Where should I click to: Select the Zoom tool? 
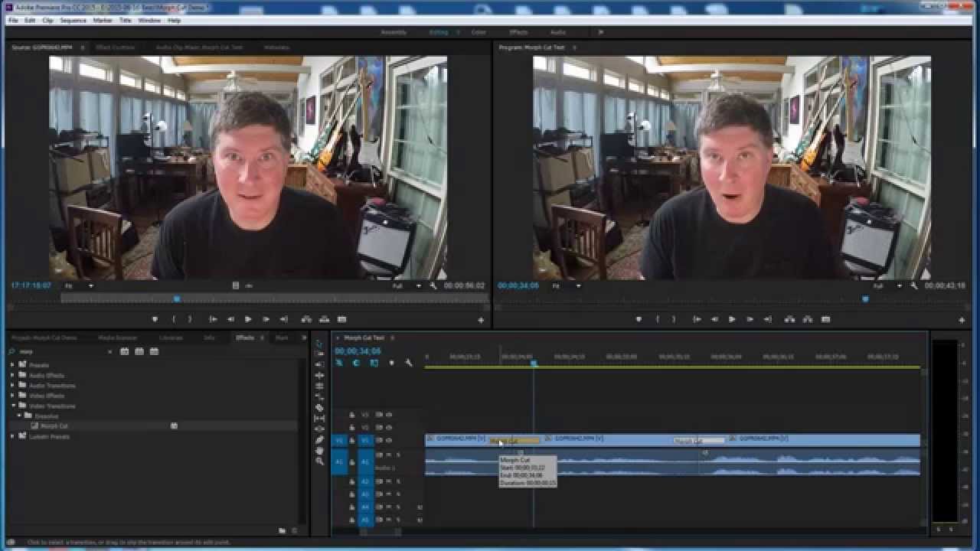[x=319, y=461]
